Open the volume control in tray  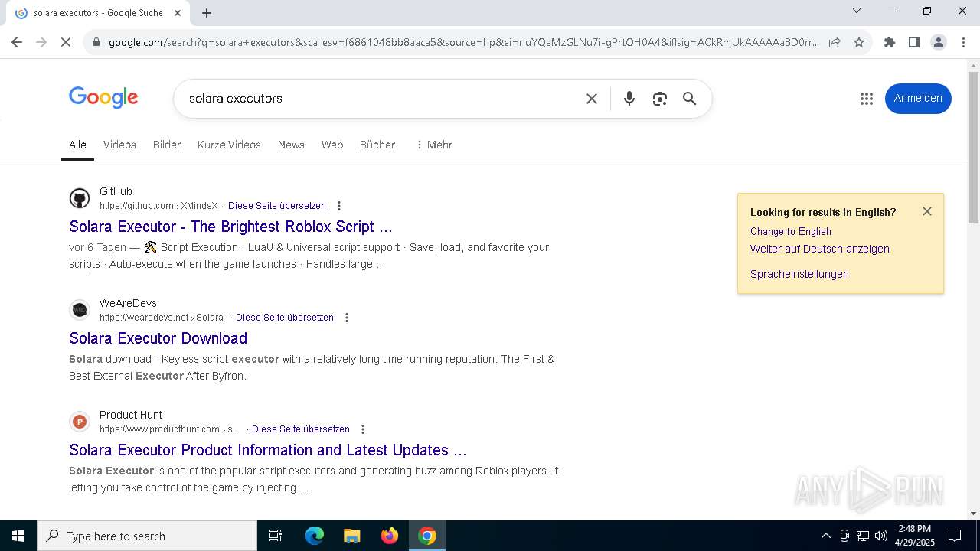[x=881, y=536]
